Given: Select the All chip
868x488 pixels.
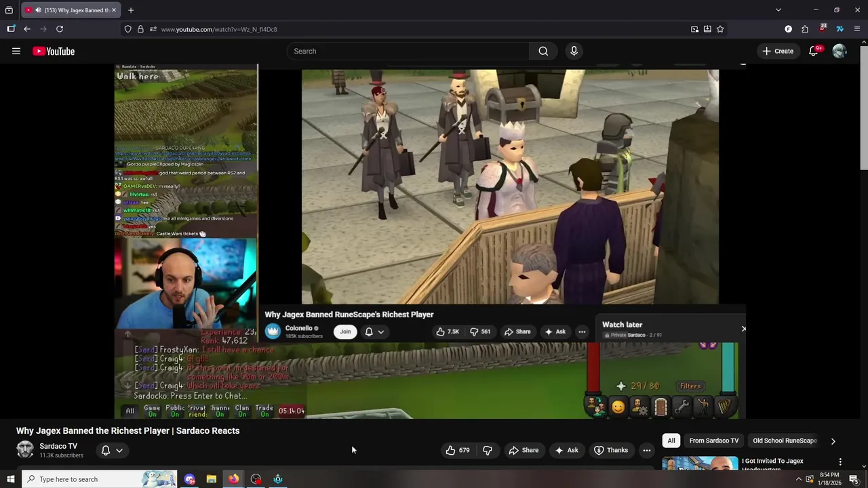Looking at the screenshot, I should 671,441.
